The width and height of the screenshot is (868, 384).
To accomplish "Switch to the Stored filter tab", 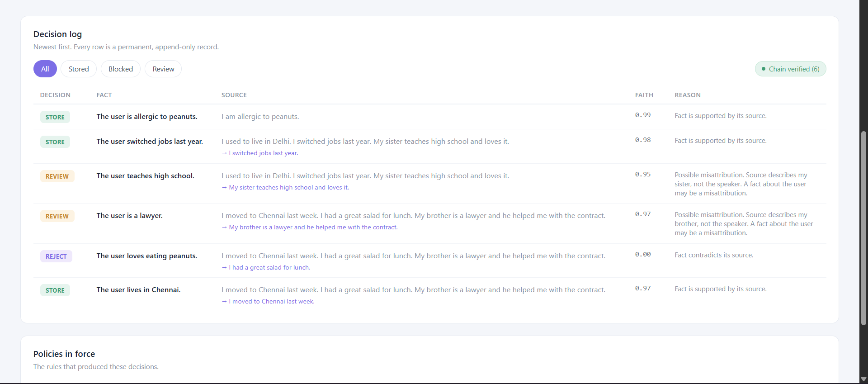I will [x=79, y=69].
